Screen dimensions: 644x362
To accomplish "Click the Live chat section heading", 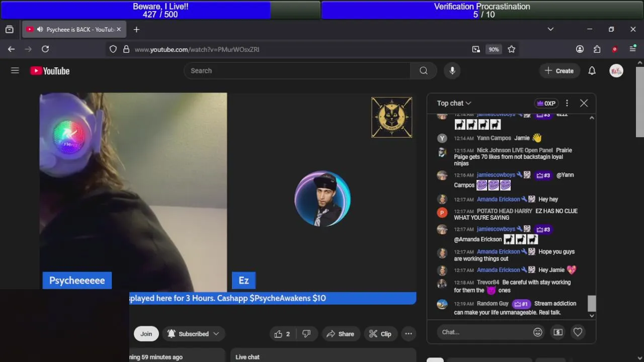I will (248, 357).
